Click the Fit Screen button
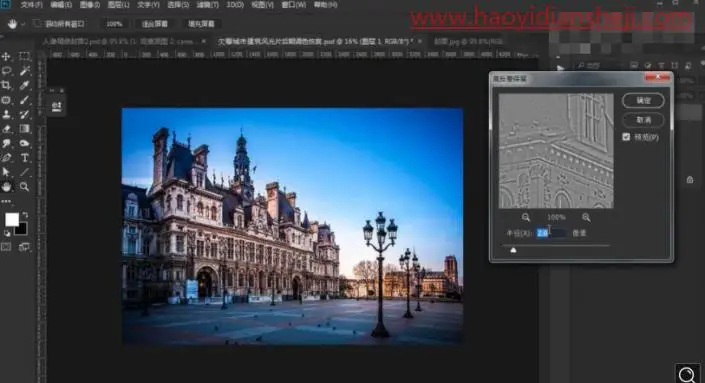705x383 pixels. [155, 24]
